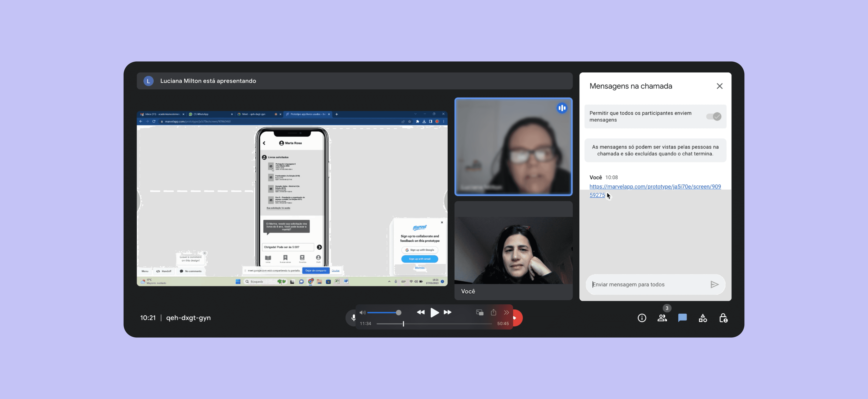Adjust the volume slider knob
The image size is (868, 399).
[399, 313]
